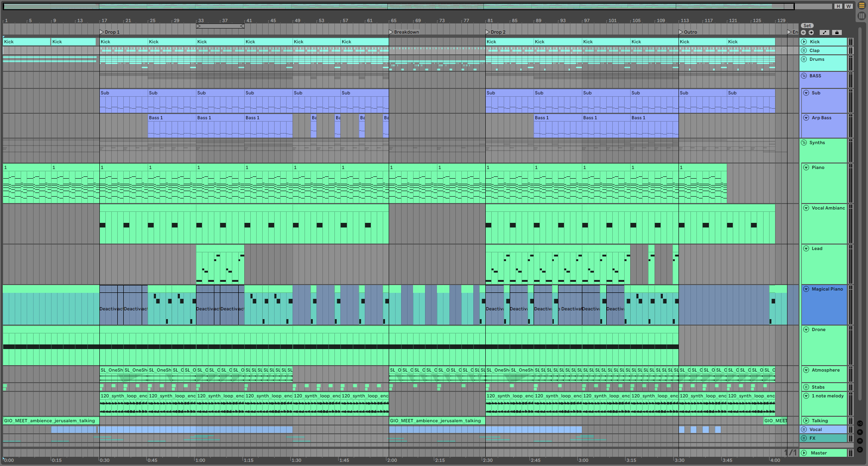This screenshot has width=868, height=466.
Task: Select the GIO_MEET_ambience_jerusalem_talking clip at the start
Action: pyautogui.click(x=51, y=421)
